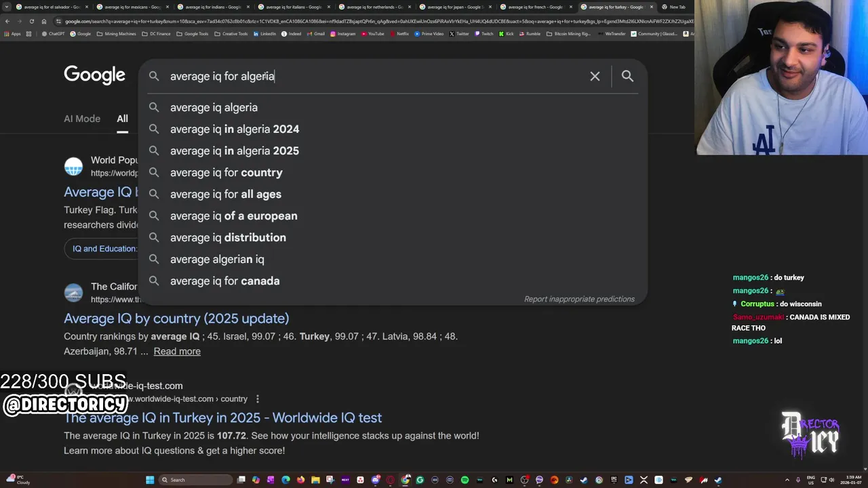Choose suggestion 'average iq algeria'
Viewport: 868px width, 488px height.
[x=393, y=107]
